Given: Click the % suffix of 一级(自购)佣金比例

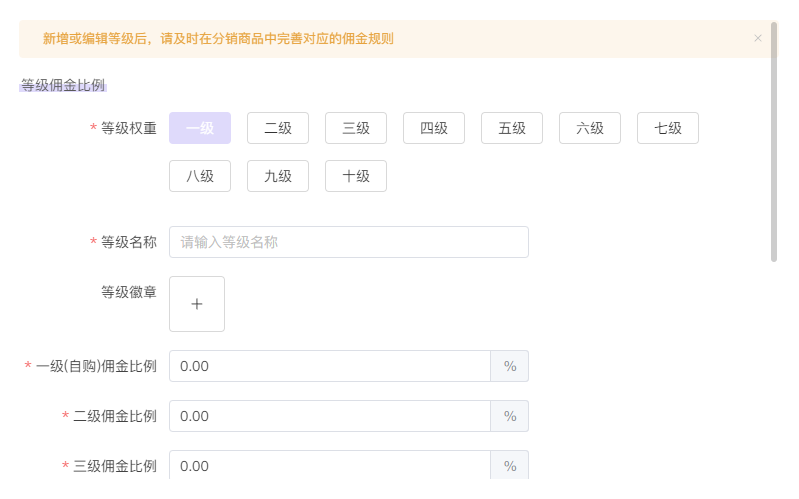Looking at the screenshot, I should (510, 366).
